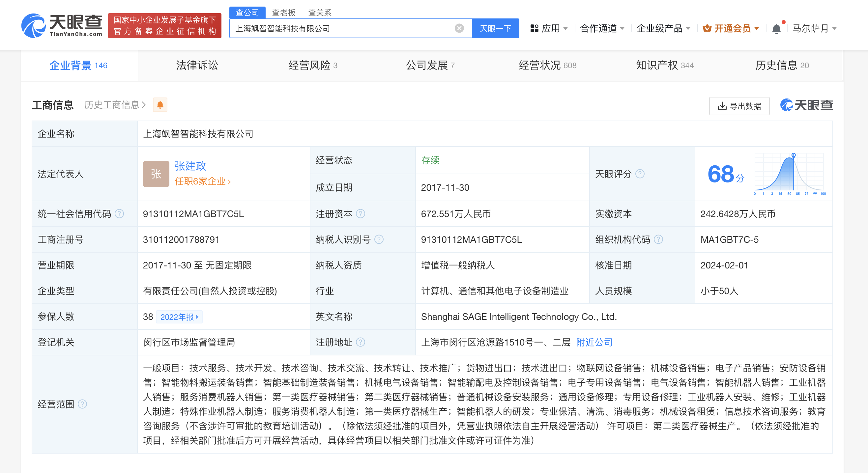The width and height of the screenshot is (868, 473).
Task: Click help icon next to 纳税人识别号
Action: (x=379, y=239)
